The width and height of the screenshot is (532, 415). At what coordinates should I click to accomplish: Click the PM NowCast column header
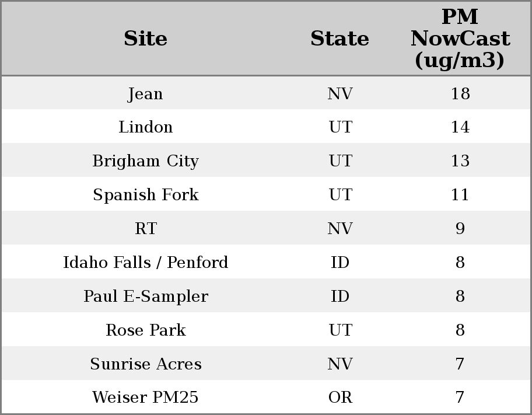(x=460, y=39)
